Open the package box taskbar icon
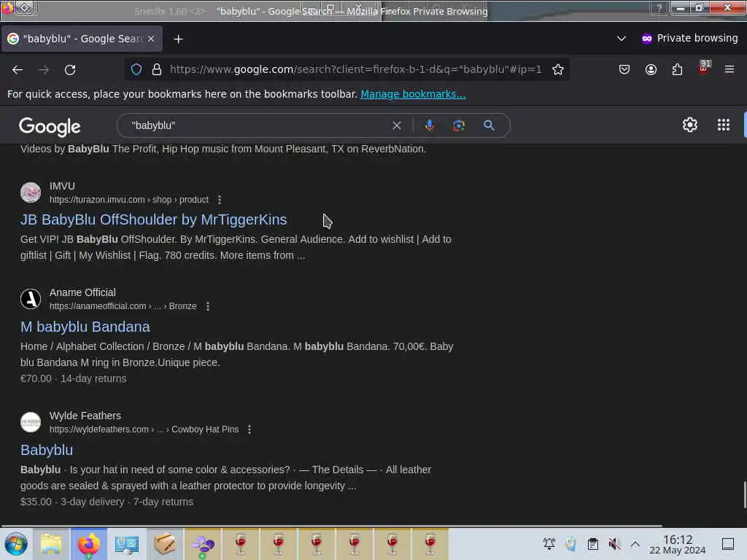 click(165, 544)
